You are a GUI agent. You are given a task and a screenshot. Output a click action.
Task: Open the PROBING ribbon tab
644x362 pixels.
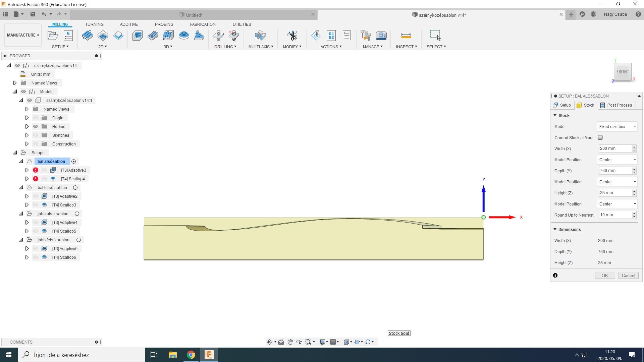coord(164,24)
